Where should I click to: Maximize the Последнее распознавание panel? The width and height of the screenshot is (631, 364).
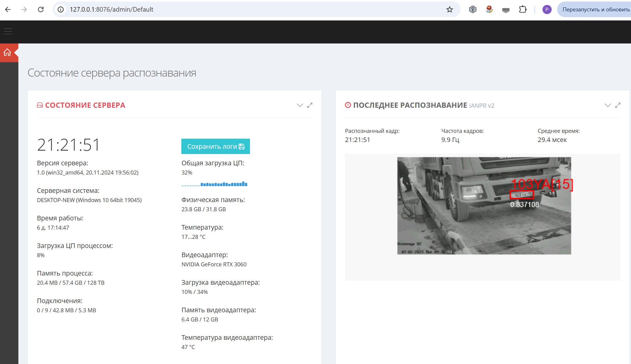[x=618, y=105]
